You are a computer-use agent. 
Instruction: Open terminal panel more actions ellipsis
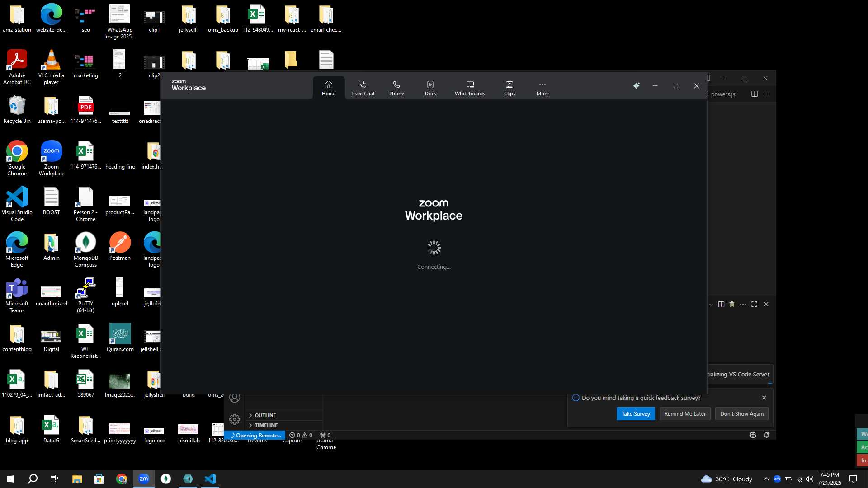[743, 305]
